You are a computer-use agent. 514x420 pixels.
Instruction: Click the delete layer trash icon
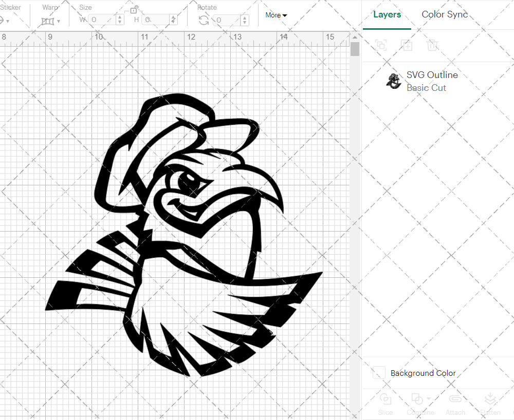pyautogui.click(x=433, y=45)
